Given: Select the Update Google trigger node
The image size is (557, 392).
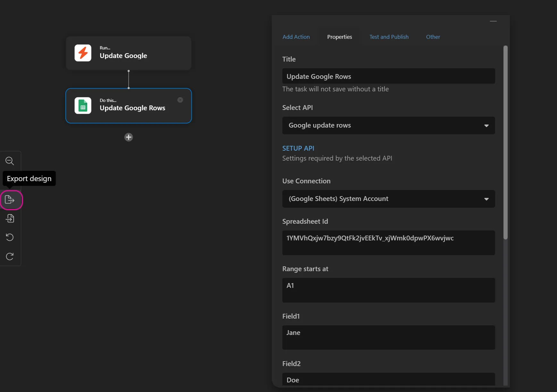Looking at the screenshot, I should click(x=129, y=53).
